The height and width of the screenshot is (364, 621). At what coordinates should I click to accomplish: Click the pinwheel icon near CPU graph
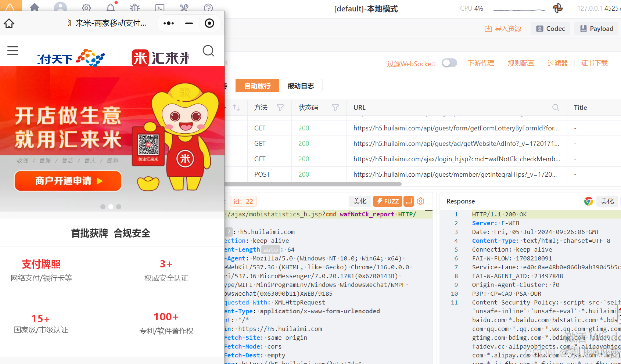(x=558, y=8)
